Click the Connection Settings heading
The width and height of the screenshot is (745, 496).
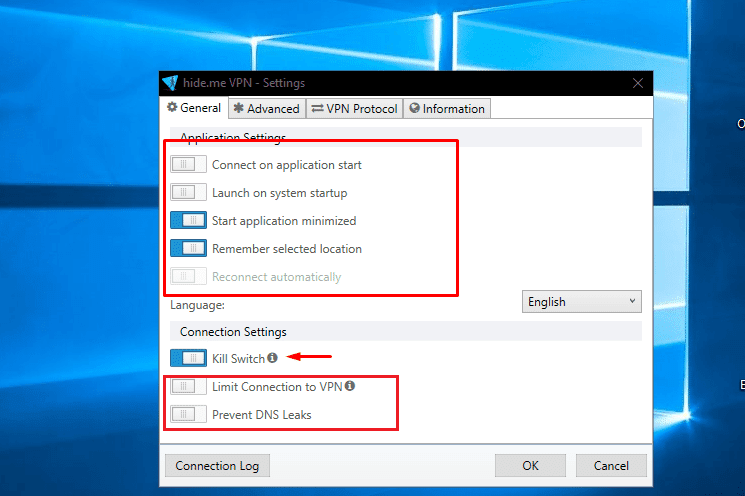[x=233, y=332]
